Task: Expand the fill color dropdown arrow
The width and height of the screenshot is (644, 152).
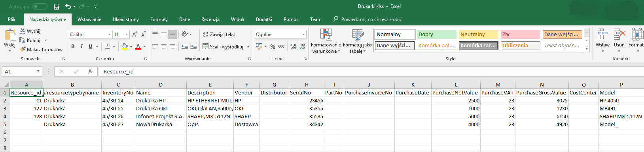Action: click(131, 46)
